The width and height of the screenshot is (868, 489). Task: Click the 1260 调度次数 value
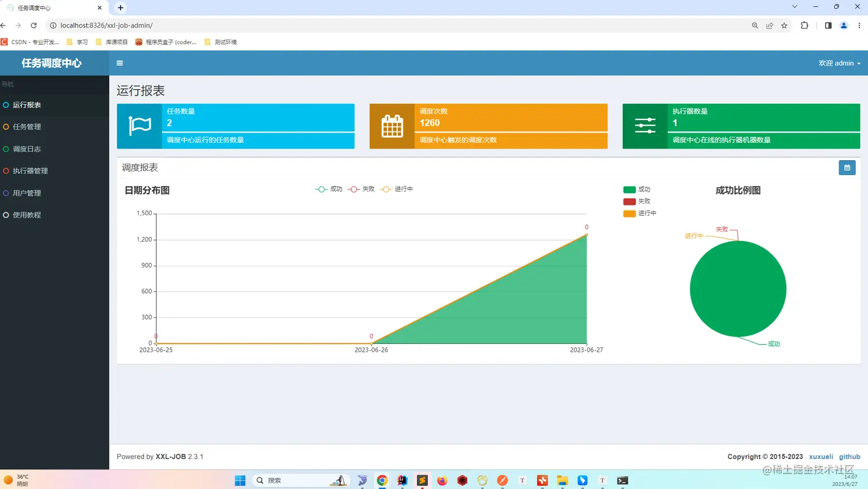430,123
